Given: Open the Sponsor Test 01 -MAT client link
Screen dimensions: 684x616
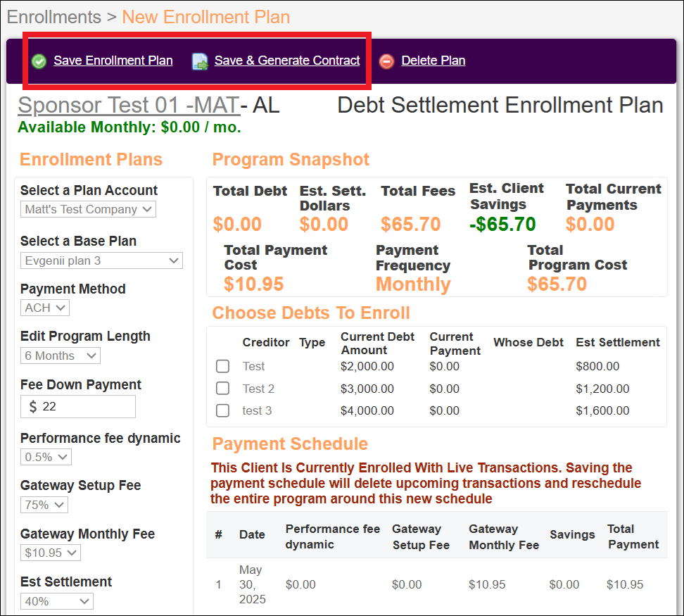Looking at the screenshot, I should [x=129, y=105].
